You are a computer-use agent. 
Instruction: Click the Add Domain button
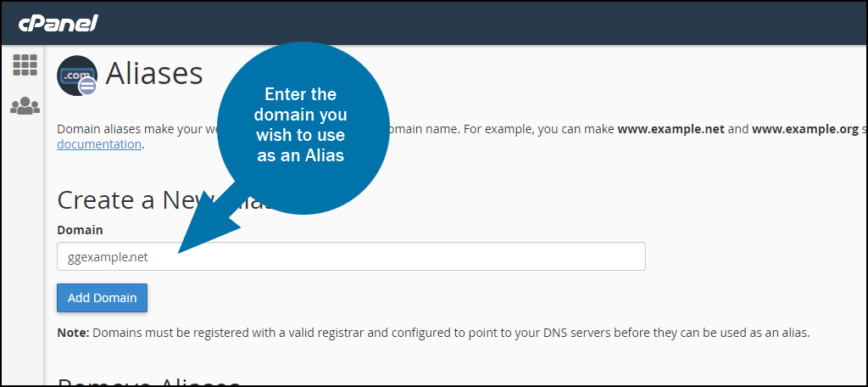pyautogui.click(x=102, y=298)
